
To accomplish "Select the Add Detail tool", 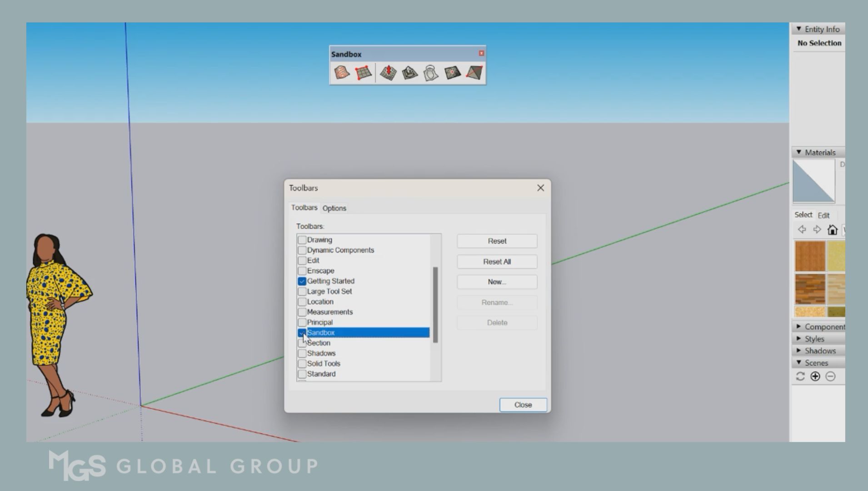I will tap(452, 73).
